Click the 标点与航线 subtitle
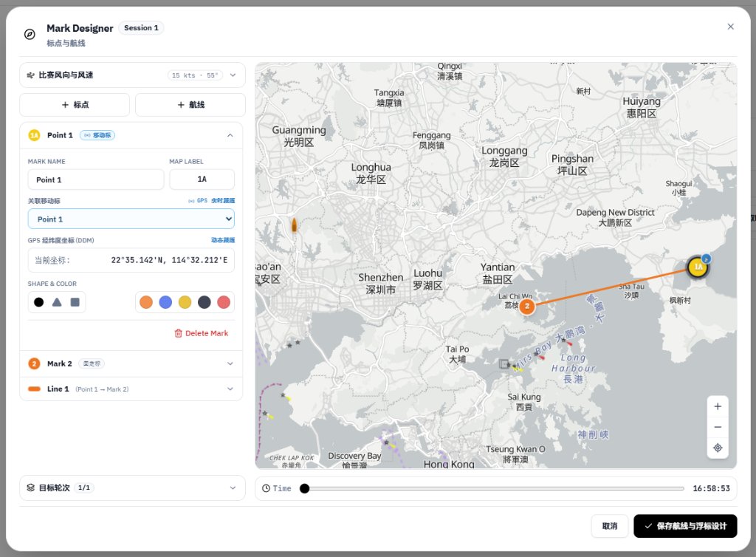This screenshot has width=756, height=557. pos(66,44)
